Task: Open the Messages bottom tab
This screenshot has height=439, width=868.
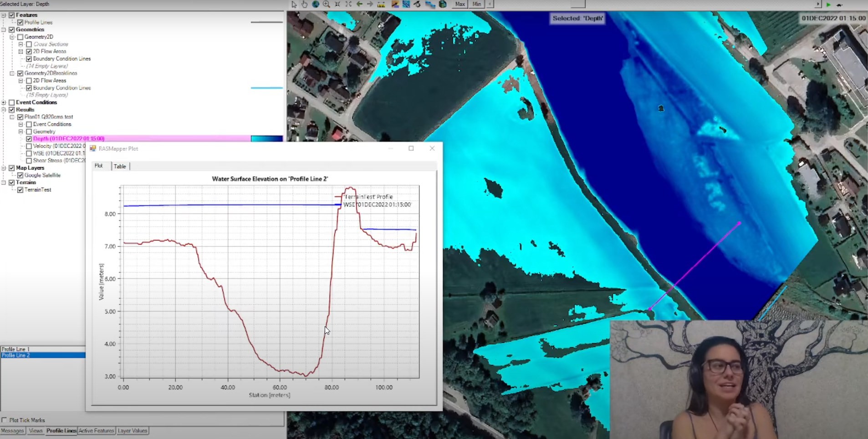Action: click(12, 431)
